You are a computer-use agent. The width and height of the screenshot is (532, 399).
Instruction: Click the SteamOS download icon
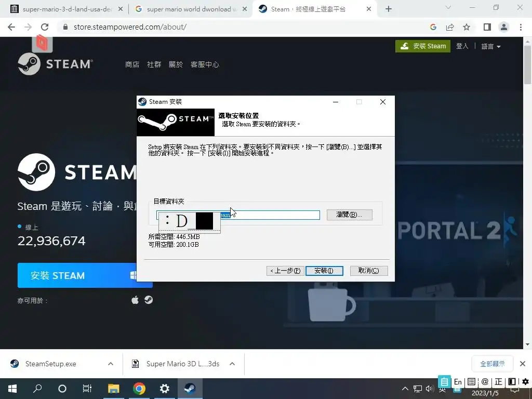tap(149, 300)
